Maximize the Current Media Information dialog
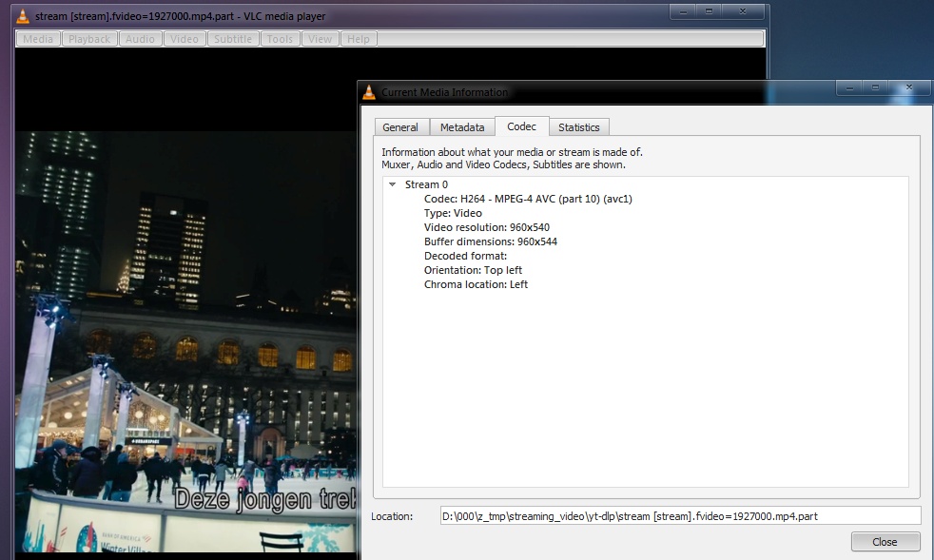The height and width of the screenshot is (560, 934). coord(875,87)
